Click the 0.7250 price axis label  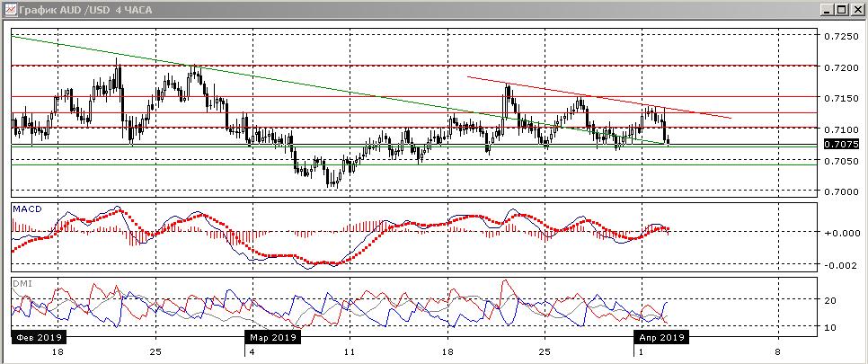[840, 37]
